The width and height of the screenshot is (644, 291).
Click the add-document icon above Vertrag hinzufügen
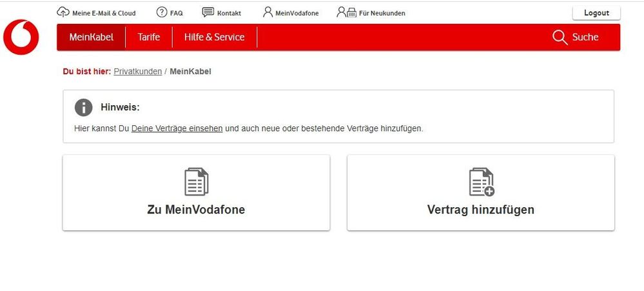click(x=482, y=182)
